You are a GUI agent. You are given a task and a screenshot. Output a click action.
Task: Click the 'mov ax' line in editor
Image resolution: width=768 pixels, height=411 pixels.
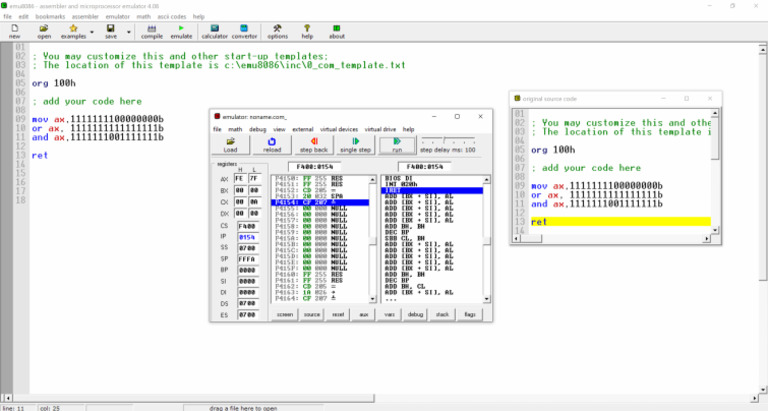click(97, 119)
